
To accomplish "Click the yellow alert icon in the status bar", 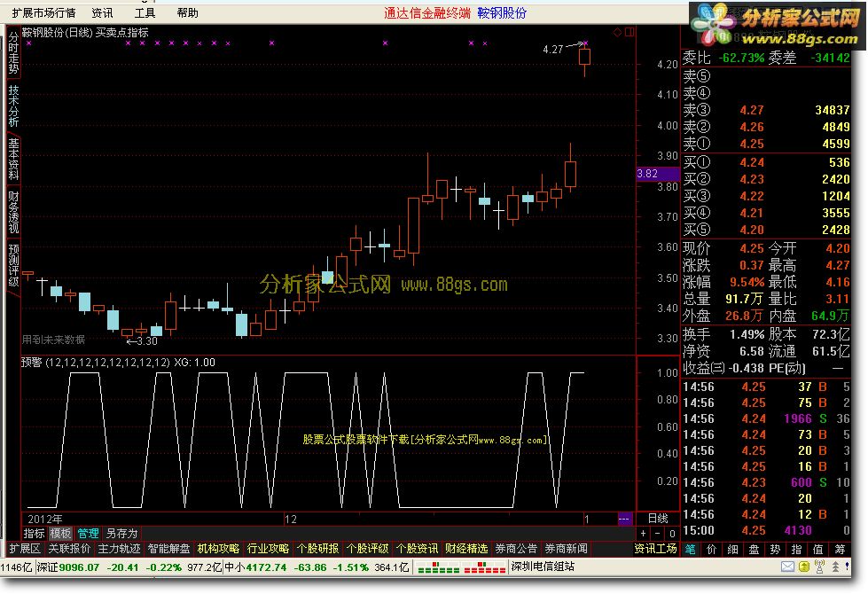I will [x=805, y=567].
